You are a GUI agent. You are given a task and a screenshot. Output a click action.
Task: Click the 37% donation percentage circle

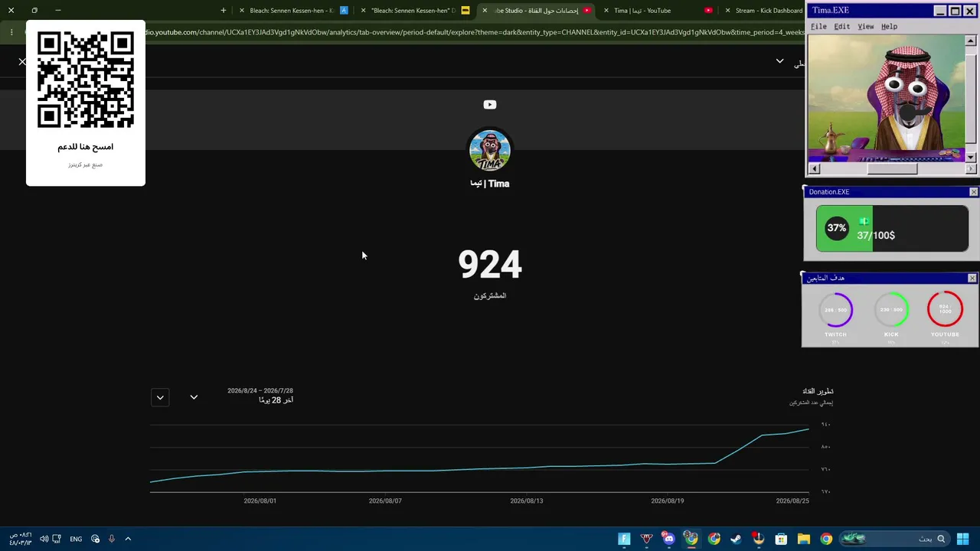pos(837,228)
